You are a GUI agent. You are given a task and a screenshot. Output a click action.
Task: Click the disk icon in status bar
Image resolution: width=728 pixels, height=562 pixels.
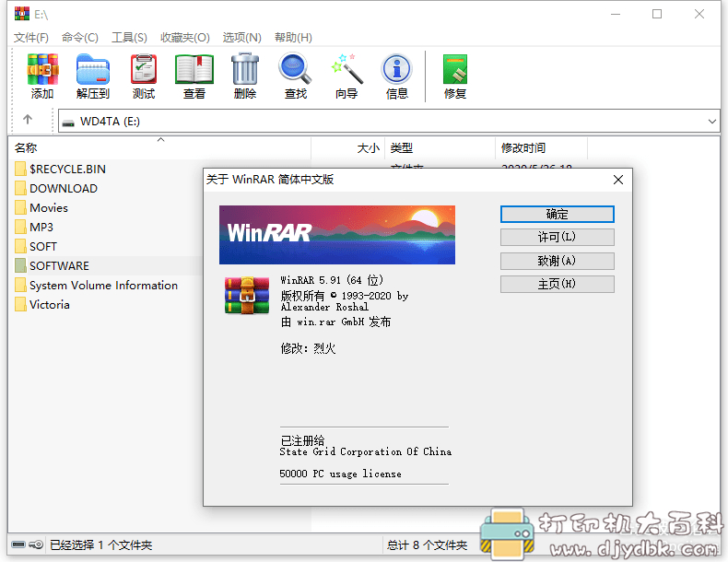click(x=18, y=544)
